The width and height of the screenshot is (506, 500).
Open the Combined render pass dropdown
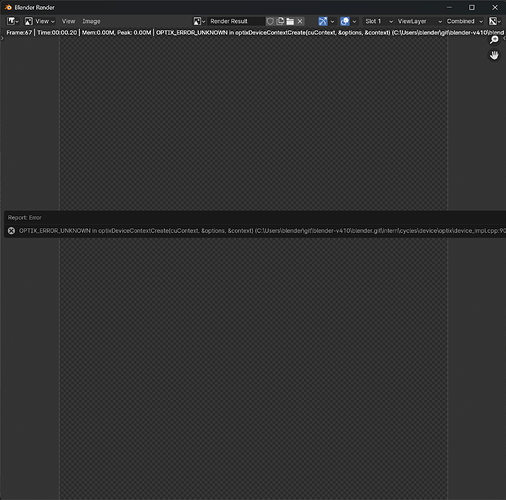pos(464,21)
